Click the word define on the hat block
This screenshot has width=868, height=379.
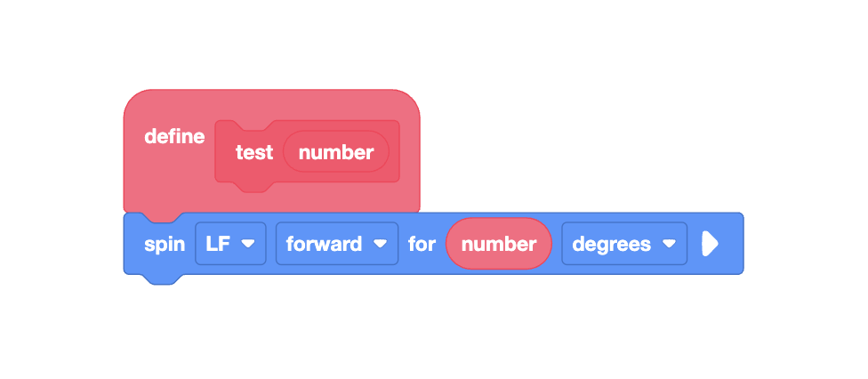click(x=174, y=136)
